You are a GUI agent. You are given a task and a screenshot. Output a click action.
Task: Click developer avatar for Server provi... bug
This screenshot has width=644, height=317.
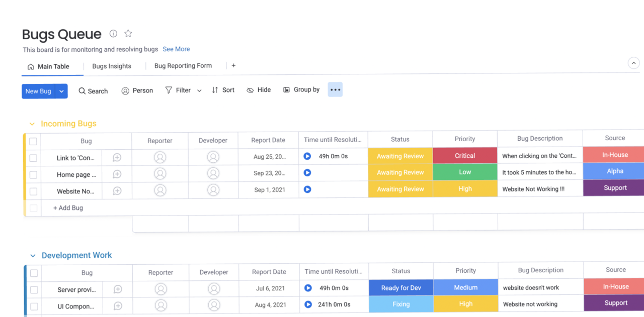(x=214, y=289)
